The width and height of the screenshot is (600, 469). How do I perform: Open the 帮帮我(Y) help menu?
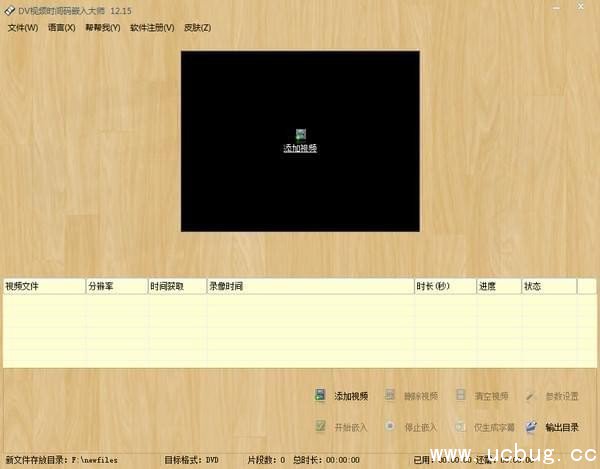(103, 28)
